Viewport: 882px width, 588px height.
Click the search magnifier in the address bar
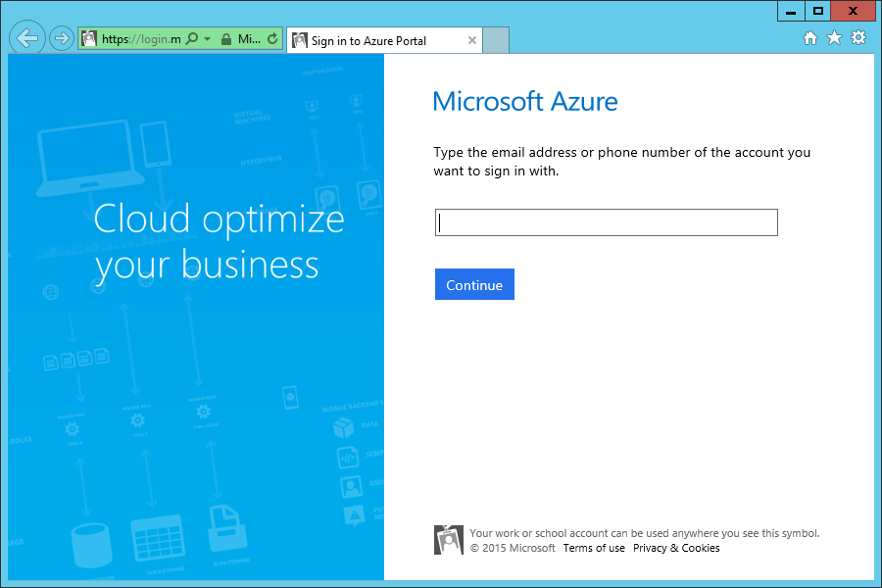[x=192, y=39]
